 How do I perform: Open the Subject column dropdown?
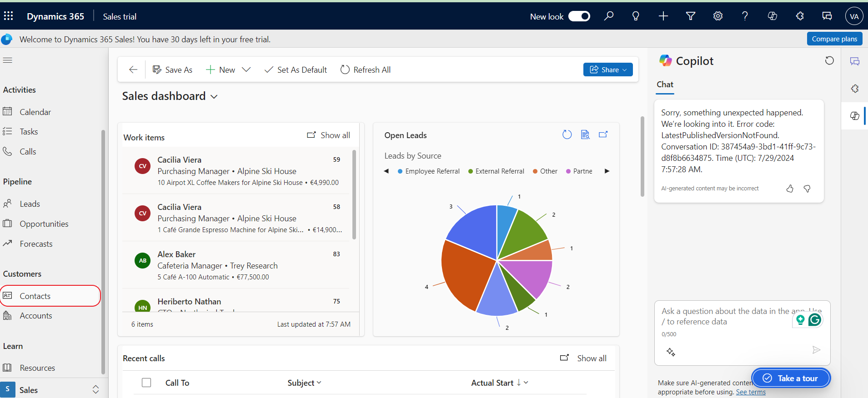tap(319, 383)
